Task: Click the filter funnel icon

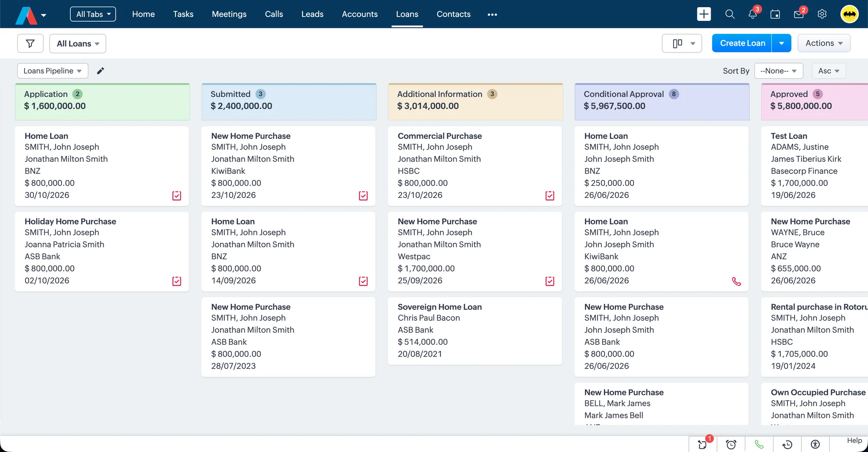Action: [30, 43]
